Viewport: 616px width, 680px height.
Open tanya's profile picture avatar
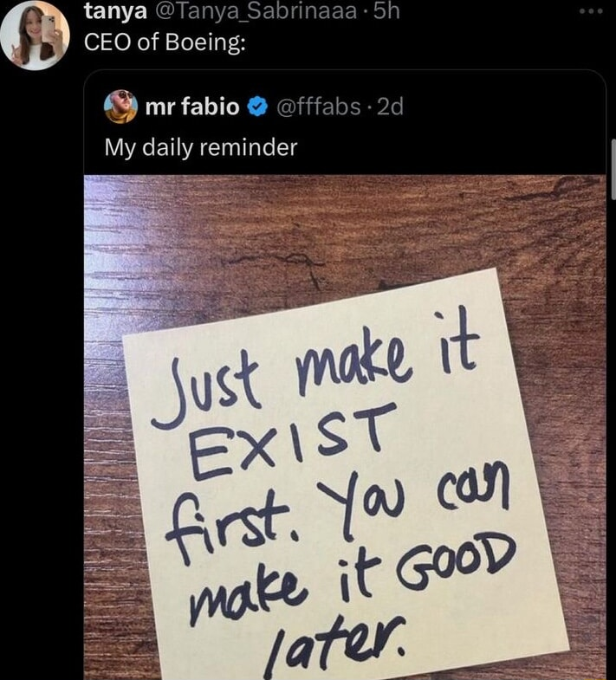click(36, 35)
